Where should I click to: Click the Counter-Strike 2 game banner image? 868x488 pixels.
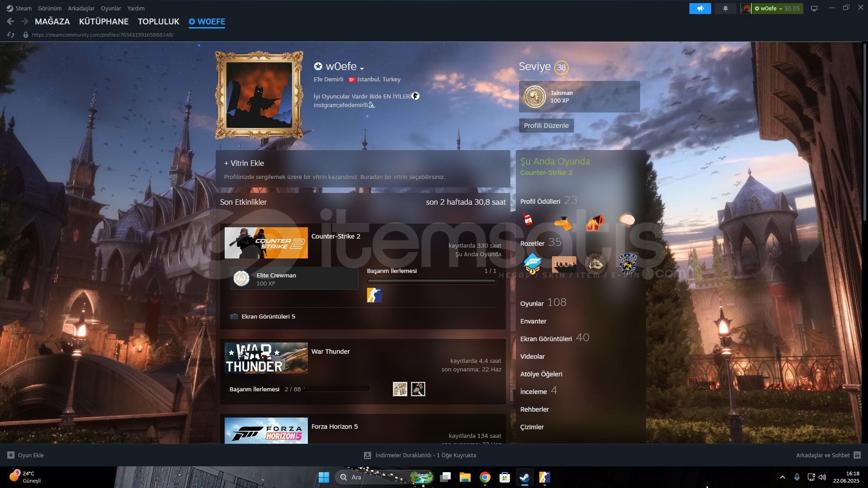coord(266,243)
